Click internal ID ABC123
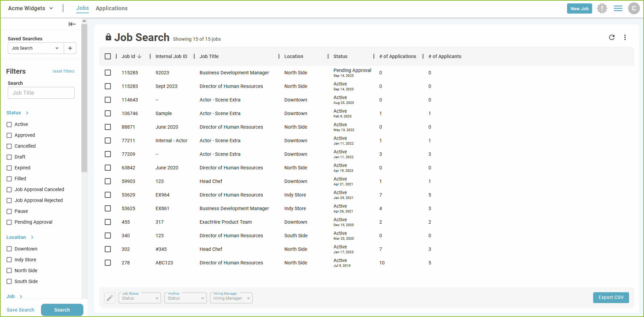The width and height of the screenshot is (644, 317). point(164,263)
